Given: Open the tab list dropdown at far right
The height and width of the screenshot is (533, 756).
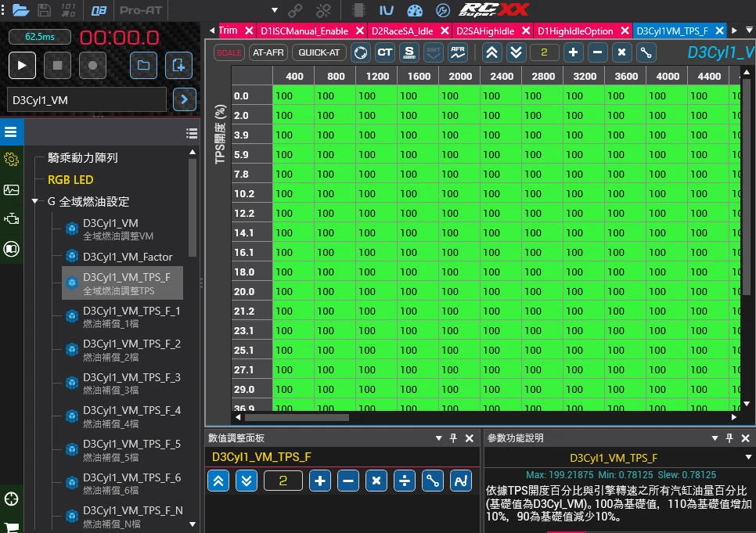Looking at the screenshot, I should (x=749, y=31).
